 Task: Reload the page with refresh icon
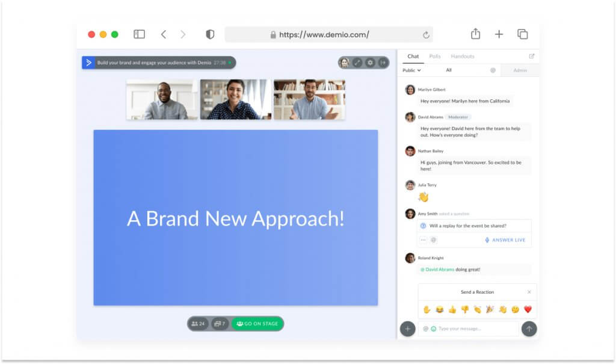[x=426, y=35]
